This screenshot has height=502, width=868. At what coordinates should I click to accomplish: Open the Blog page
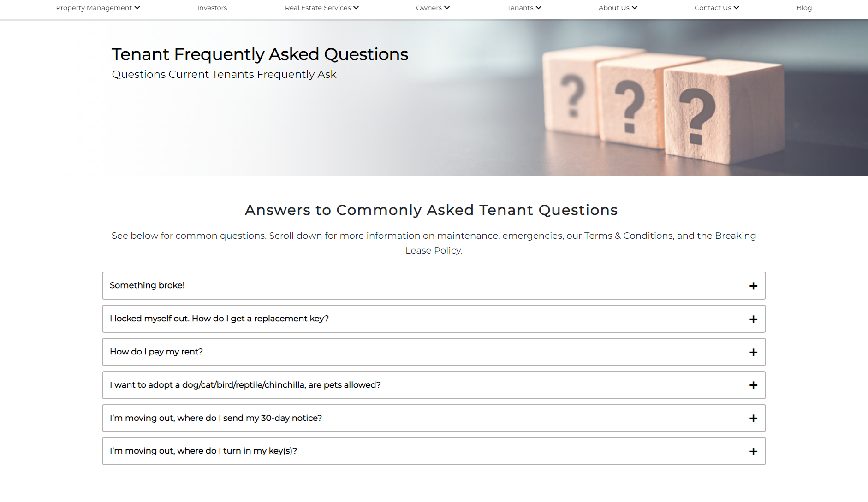tap(804, 8)
